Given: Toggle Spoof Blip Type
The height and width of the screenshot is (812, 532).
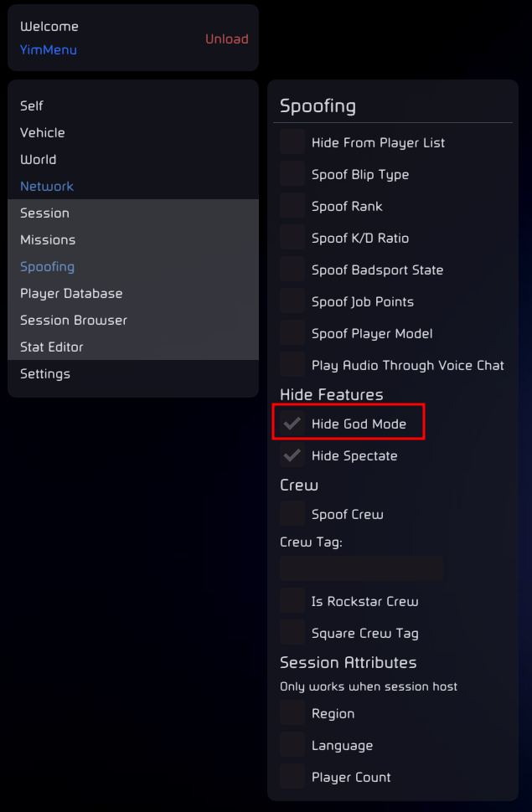Looking at the screenshot, I should 292,174.
